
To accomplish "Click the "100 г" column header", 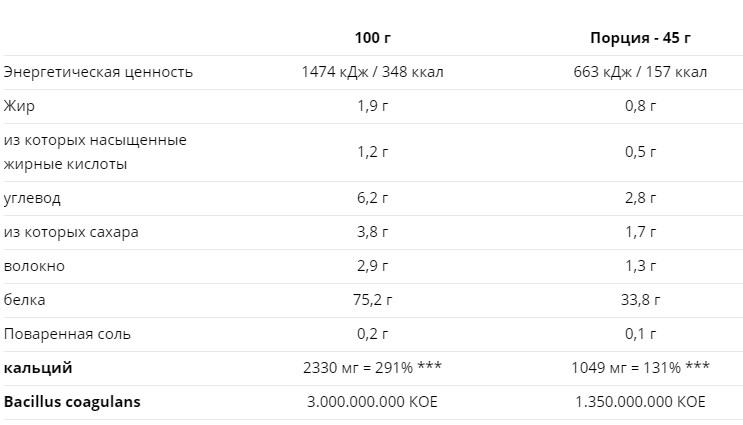I will [372, 38].
